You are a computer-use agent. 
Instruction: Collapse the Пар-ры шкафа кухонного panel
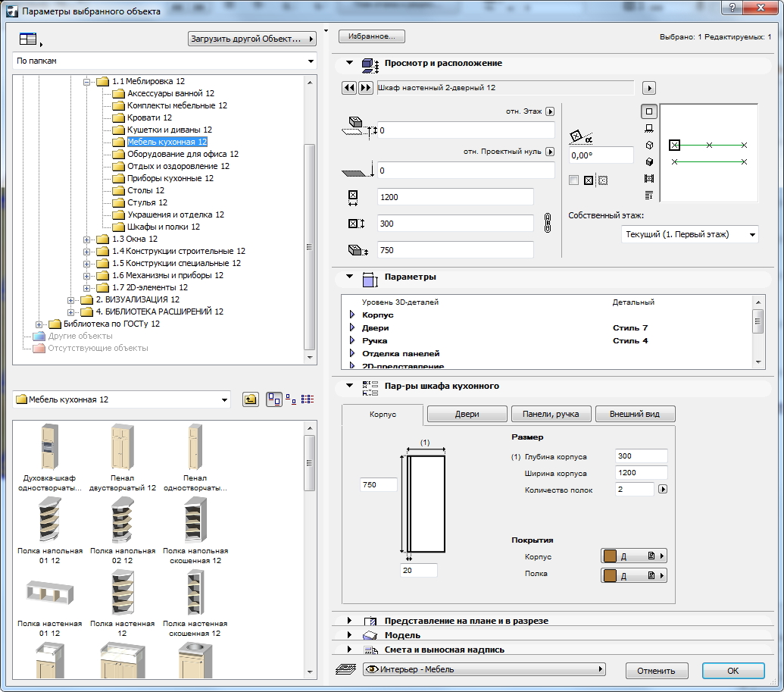[x=349, y=386]
